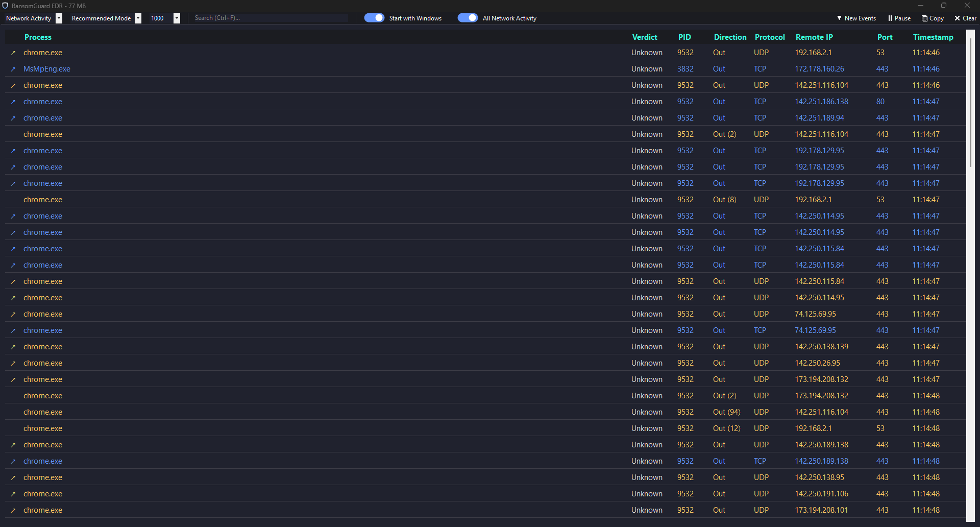Click PID 3832 cell
The image size is (980, 527).
685,69
